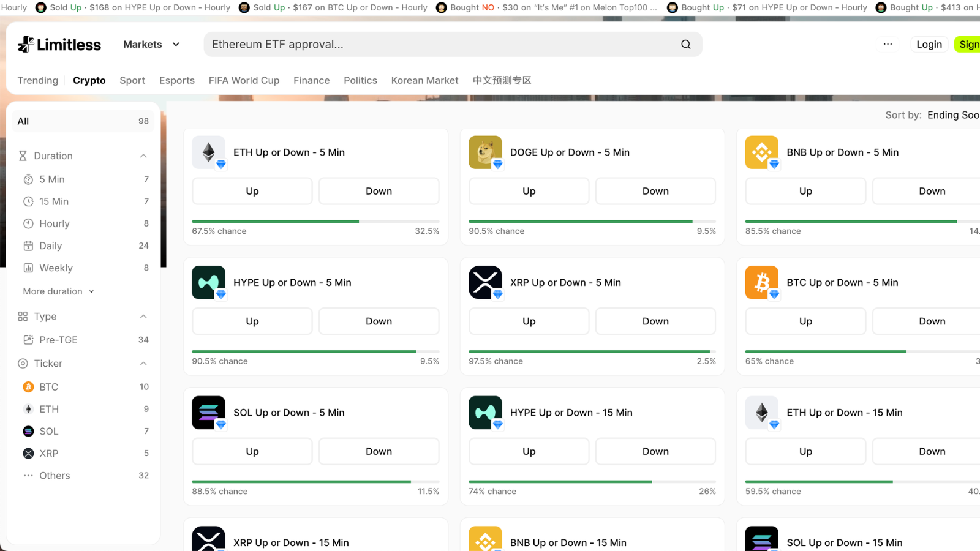Filter markets by Weekly duration
Image resolution: width=980 pixels, height=551 pixels.
[x=86, y=268]
